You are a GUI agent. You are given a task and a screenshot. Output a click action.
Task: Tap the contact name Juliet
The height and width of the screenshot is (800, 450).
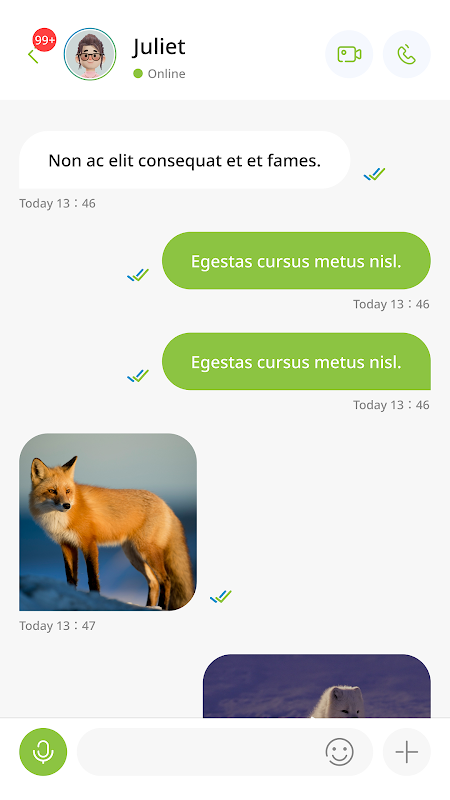point(159,47)
